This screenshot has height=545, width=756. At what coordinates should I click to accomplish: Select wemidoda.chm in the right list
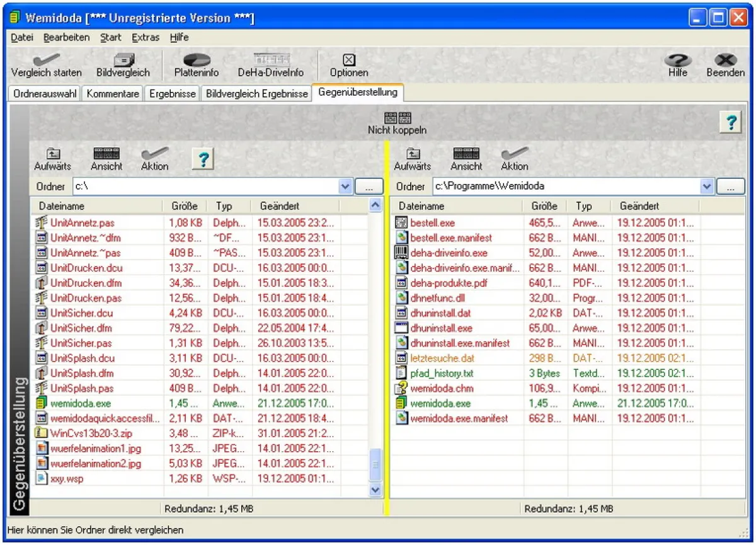pyautogui.click(x=442, y=389)
